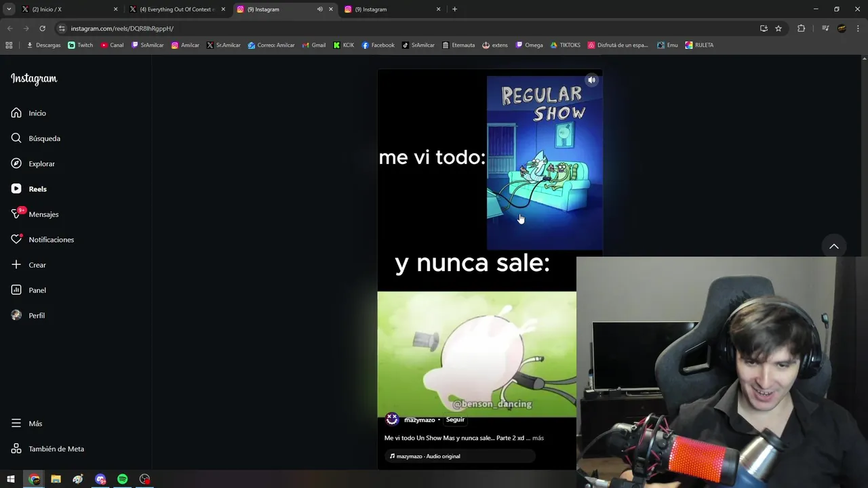Viewport: 868px width, 488px height.
Task: Click the address bar URL
Action: tap(122, 28)
